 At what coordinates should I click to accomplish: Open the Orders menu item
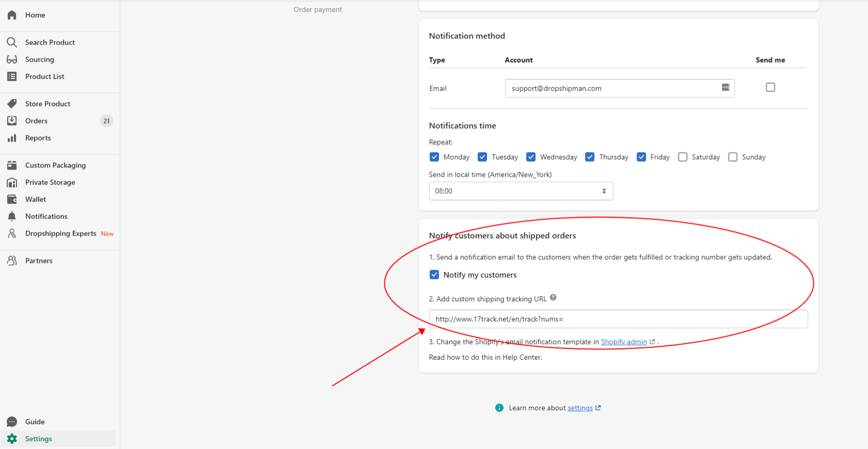coord(36,121)
